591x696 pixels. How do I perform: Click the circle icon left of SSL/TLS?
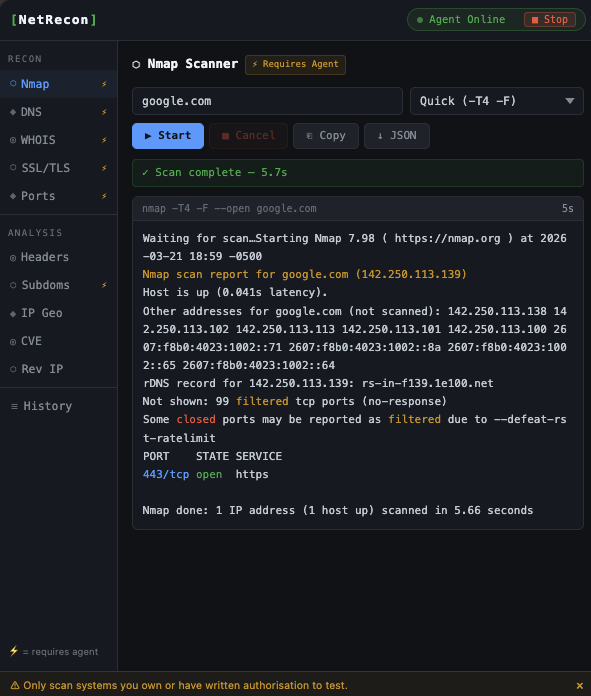13,168
